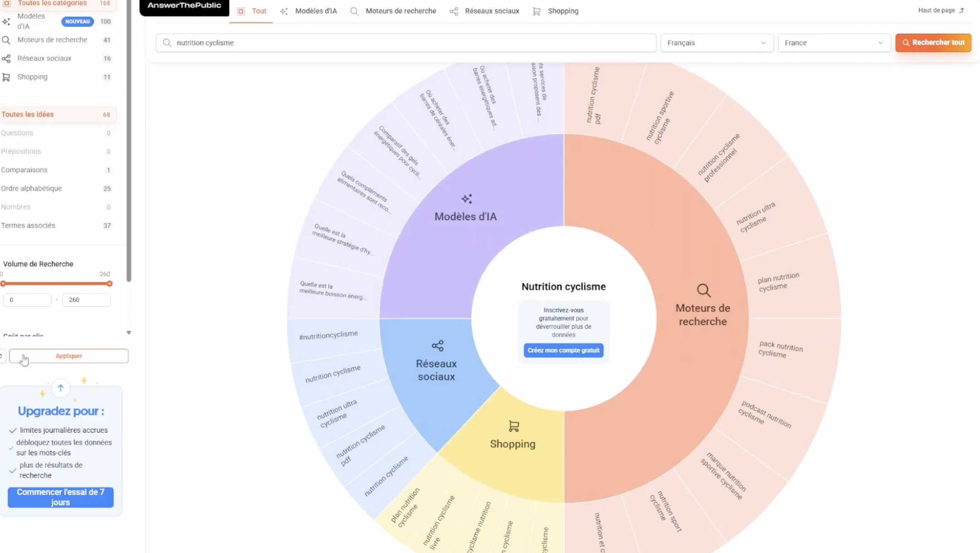Click the magnifier icon in the keyword search field
Image resolution: width=980 pixels, height=553 pixels.
(x=167, y=43)
